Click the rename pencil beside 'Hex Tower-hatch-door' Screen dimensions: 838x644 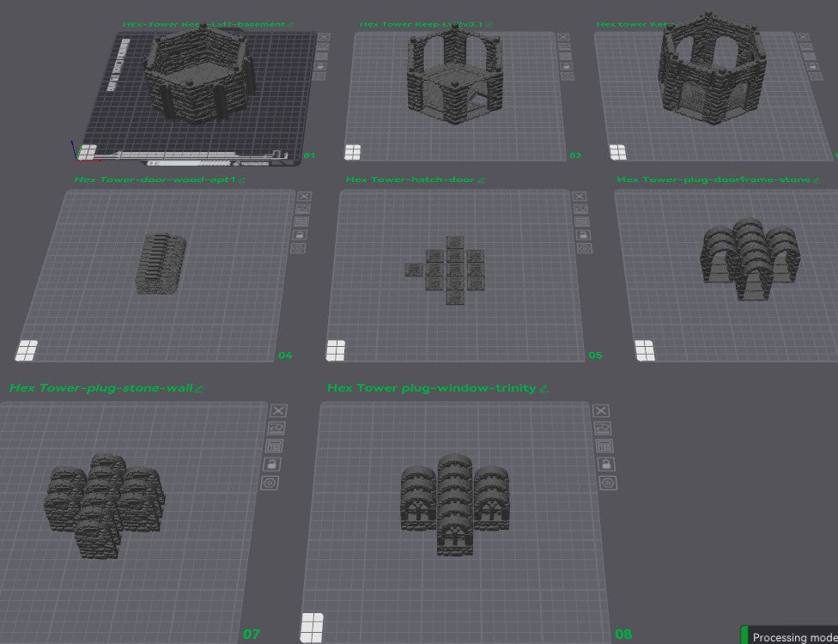(x=482, y=180)
